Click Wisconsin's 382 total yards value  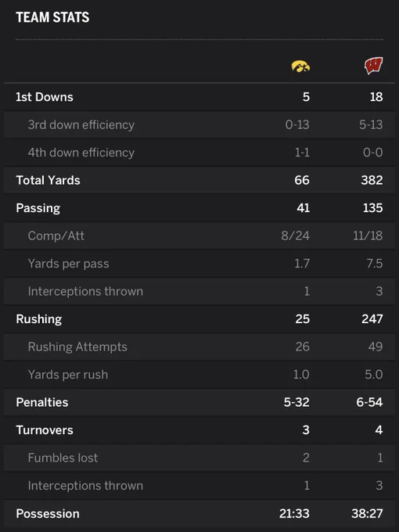point(372,180)
